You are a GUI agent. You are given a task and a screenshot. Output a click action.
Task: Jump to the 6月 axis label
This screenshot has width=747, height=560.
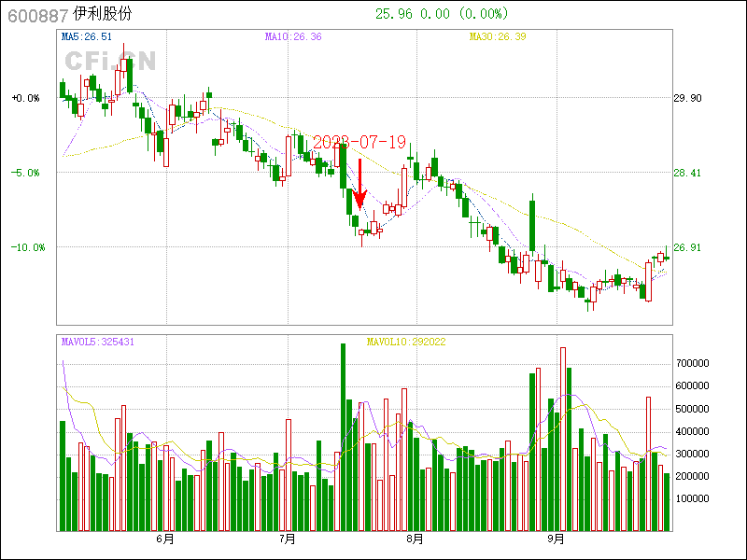[165, 539]
